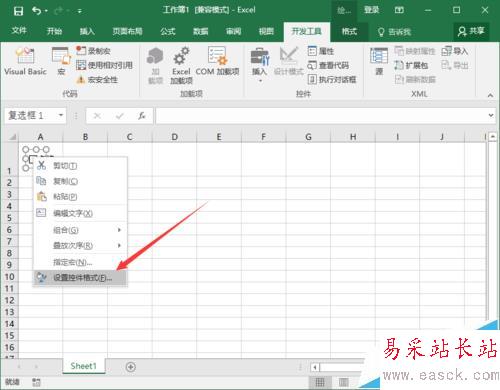Open the Insert controls dropdown

tap(260, 65)
